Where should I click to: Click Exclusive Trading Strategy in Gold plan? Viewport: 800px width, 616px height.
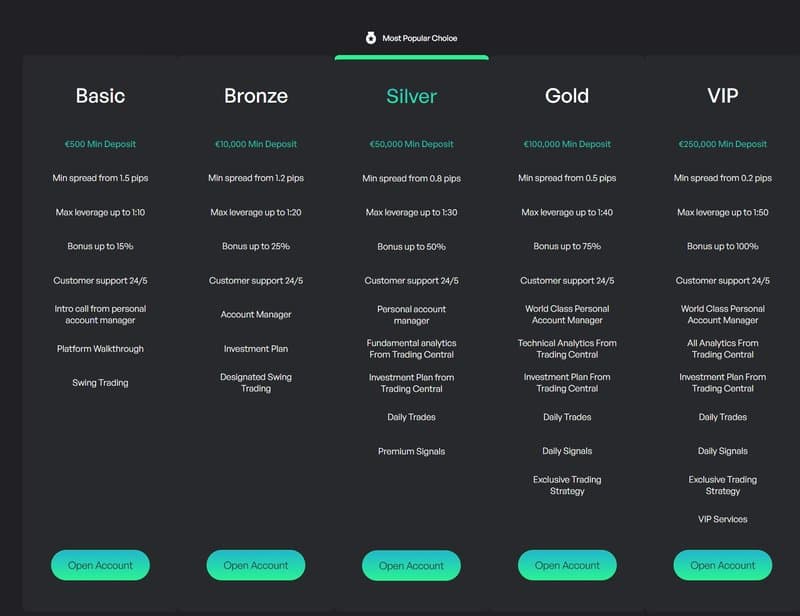(x=567, y=485)
